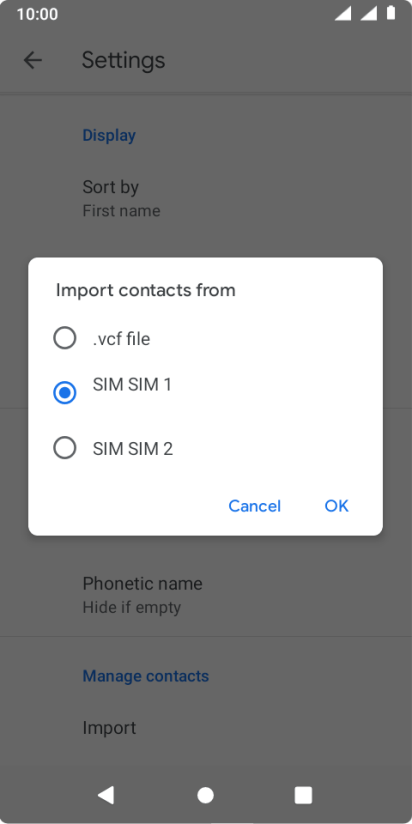
Task: Cancel the import contacts dialog
Action: click(x=254, y=506)
